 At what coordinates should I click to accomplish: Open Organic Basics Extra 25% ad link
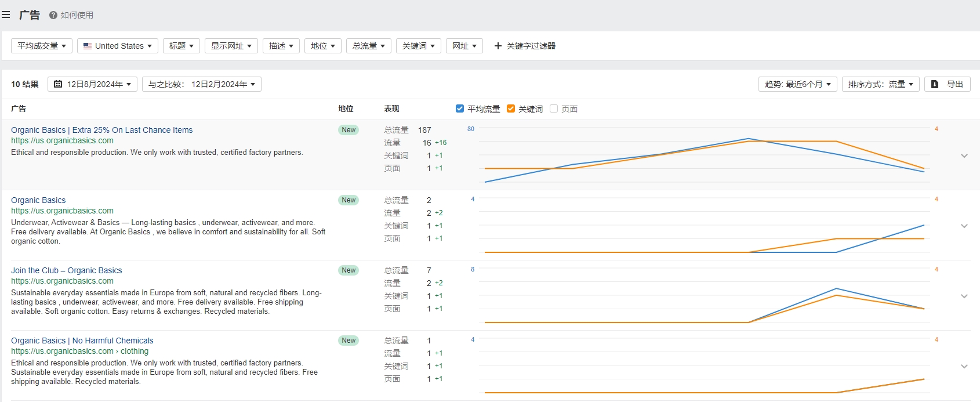(x=102, y=130)
